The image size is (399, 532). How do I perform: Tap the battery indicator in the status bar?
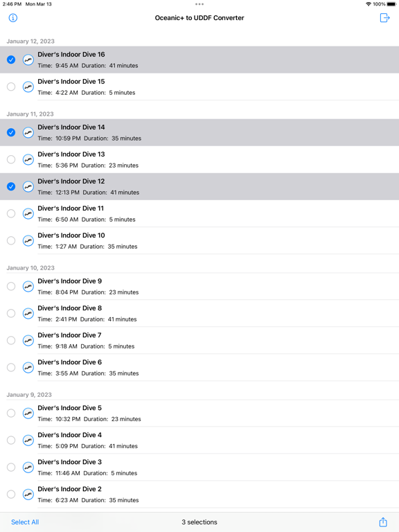391,4
